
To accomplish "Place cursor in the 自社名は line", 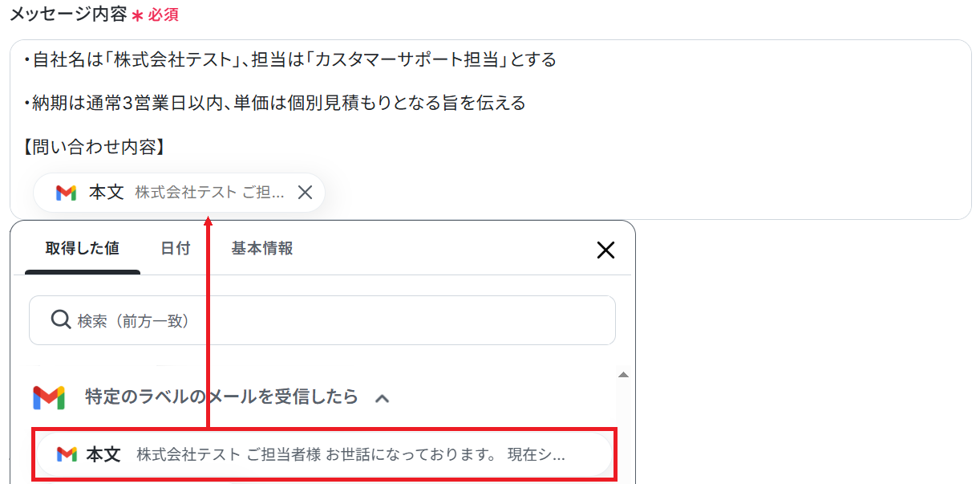I will tap(289, 60).
